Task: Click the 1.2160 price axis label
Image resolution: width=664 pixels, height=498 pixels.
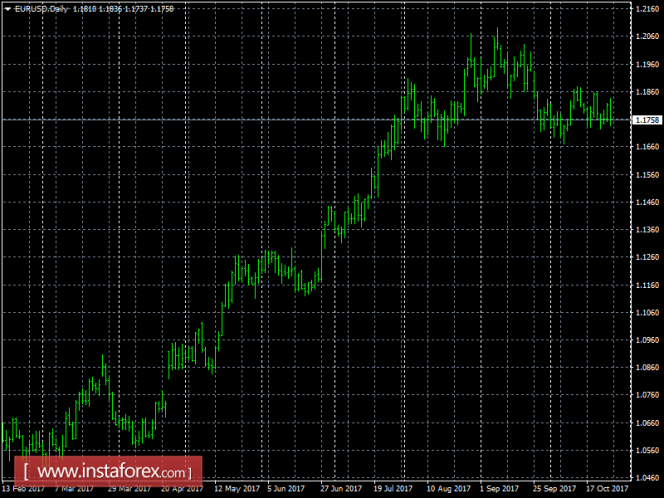Action: click(646, 10)
